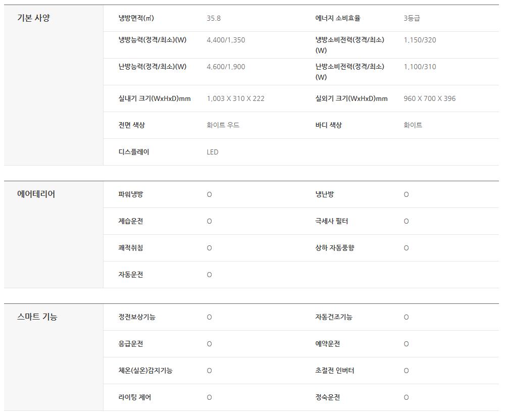506x420 pixels.
Task: Click the 정전보상기능 feature label
Action: pyautogui.click(x=137, y=317)
